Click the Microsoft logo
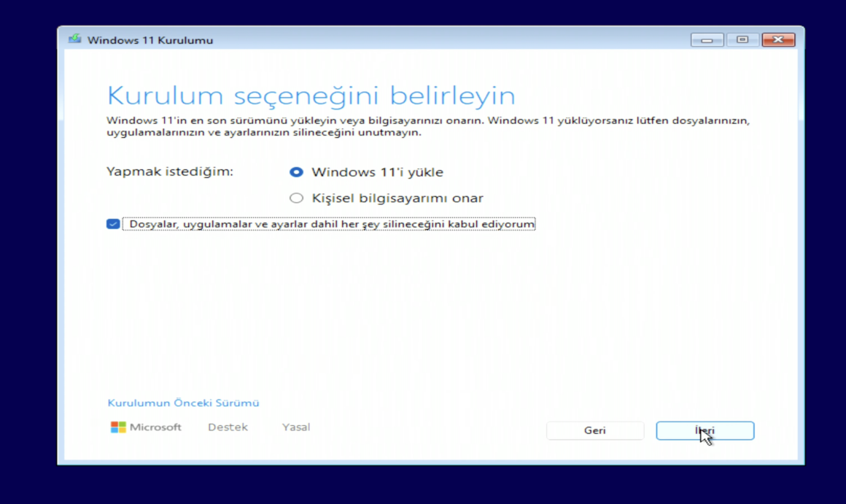Viewport: 846px width, 504px height. point(146,427)
